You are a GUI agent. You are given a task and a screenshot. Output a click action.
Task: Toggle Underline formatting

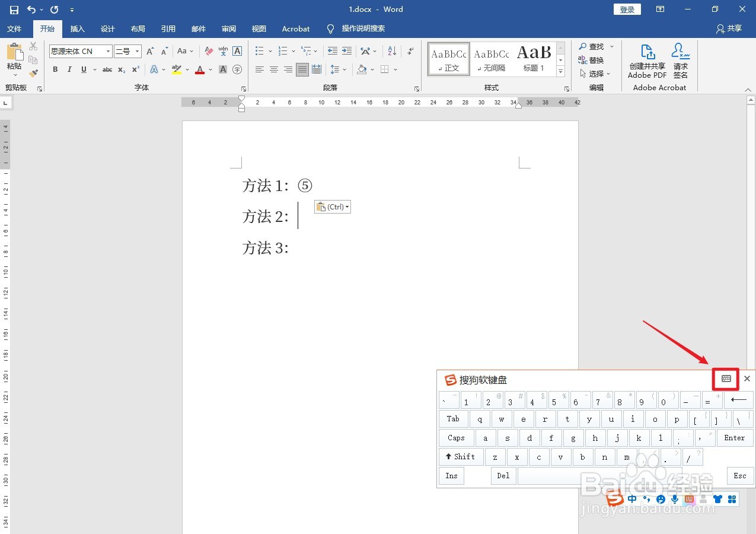(84, 69)
